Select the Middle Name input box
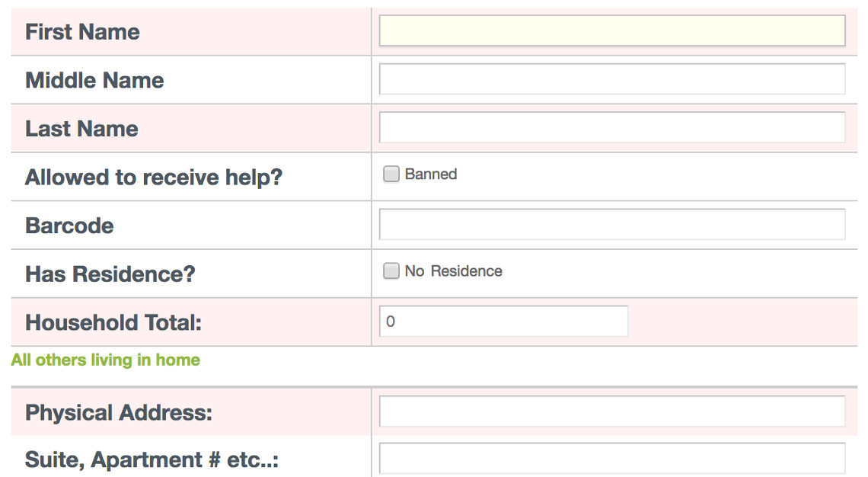The height and width of the screenshot is (477, 868). tap(611, 79)
